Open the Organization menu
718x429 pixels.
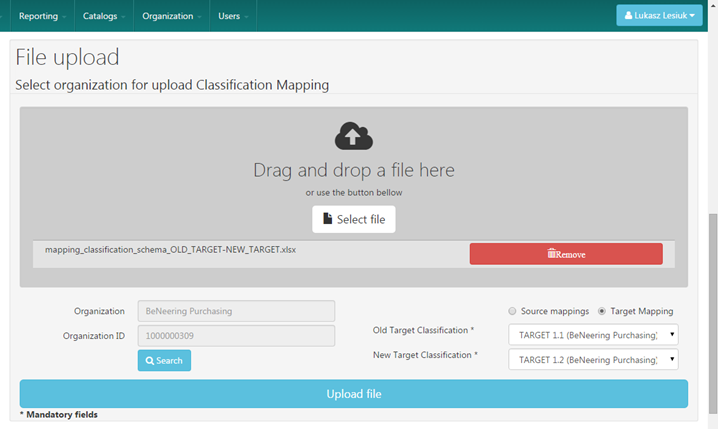coord(171,16)
